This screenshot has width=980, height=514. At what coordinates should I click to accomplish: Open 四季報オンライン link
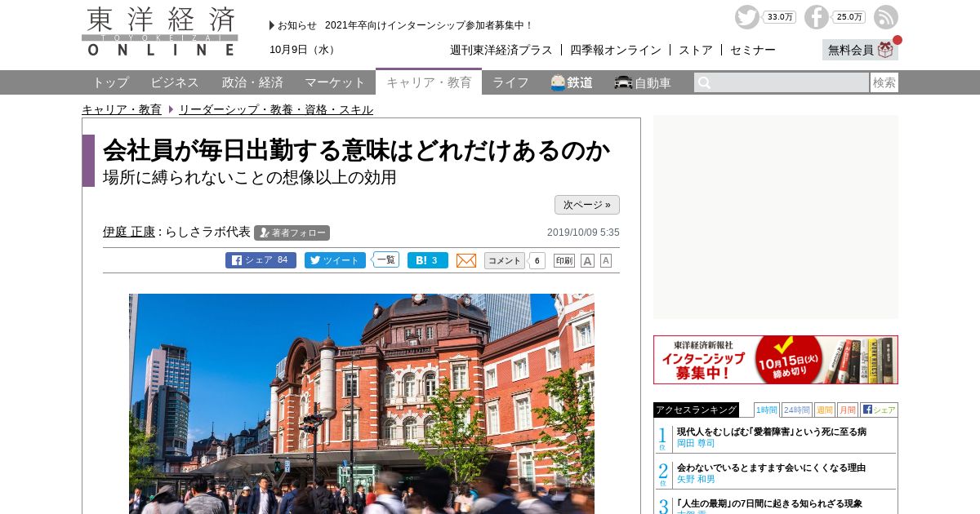tap(616, 50)
